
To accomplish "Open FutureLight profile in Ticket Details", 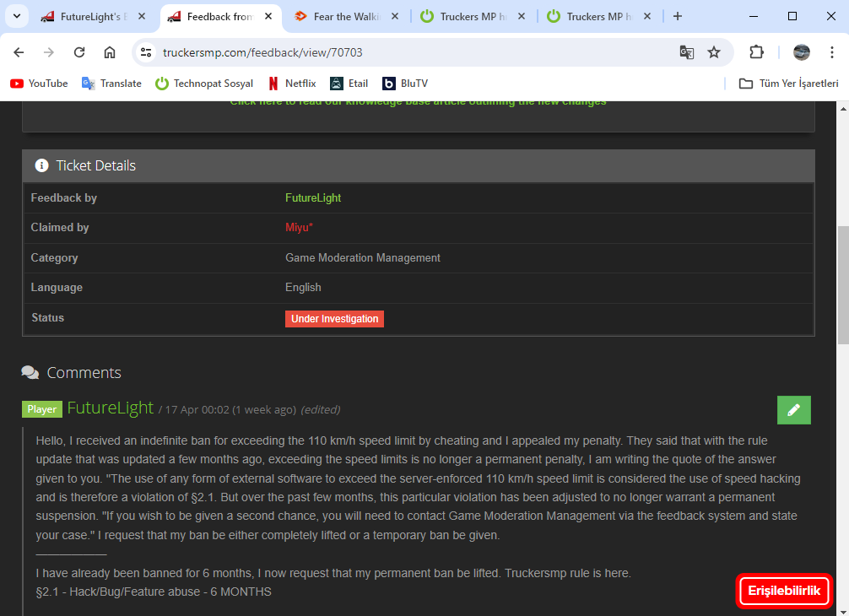I will coord(313,198).
